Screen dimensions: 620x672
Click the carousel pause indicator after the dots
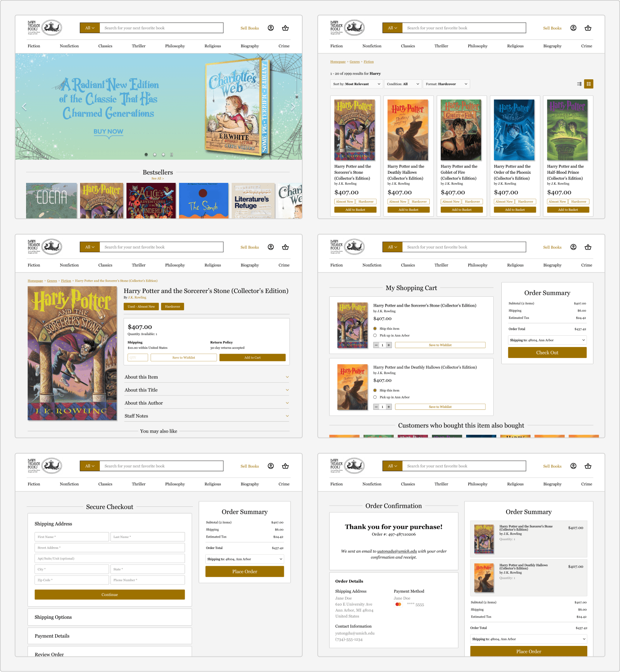click(172, 155)
